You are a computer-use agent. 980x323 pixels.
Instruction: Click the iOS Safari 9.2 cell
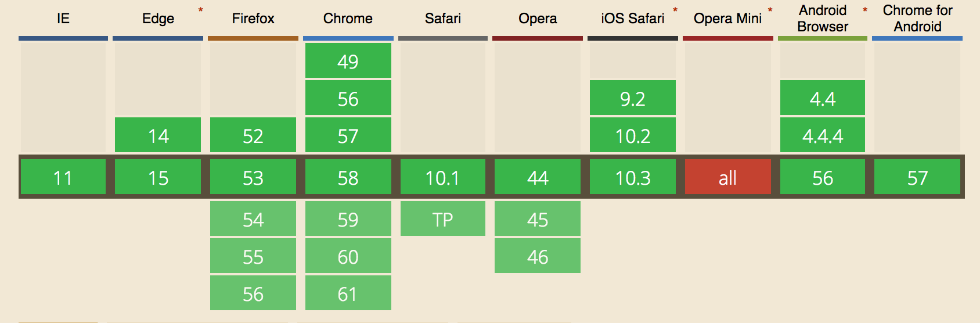click(632, 98)
